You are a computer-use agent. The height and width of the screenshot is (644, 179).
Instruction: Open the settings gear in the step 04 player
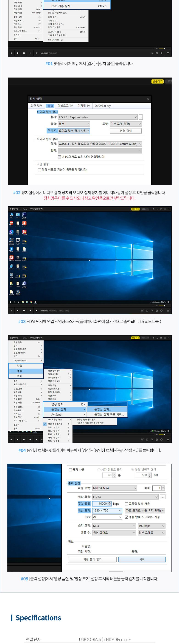(x=162, y=439)
